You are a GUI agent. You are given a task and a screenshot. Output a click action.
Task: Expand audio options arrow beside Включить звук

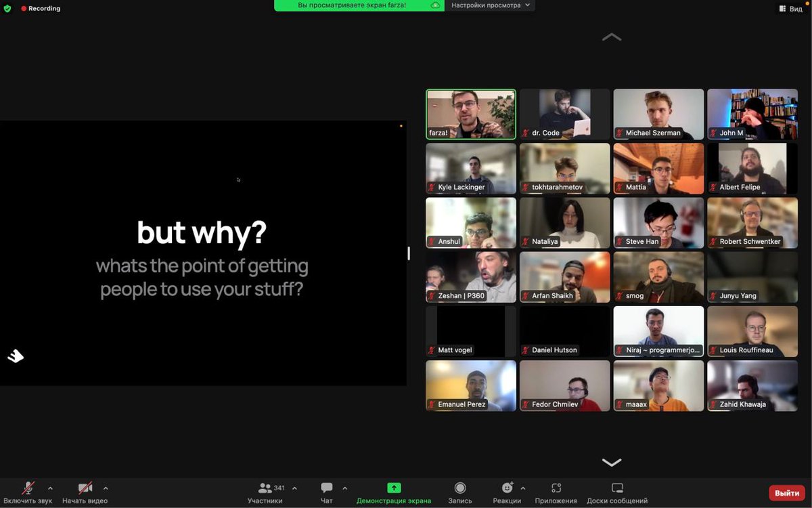(50, 488)
